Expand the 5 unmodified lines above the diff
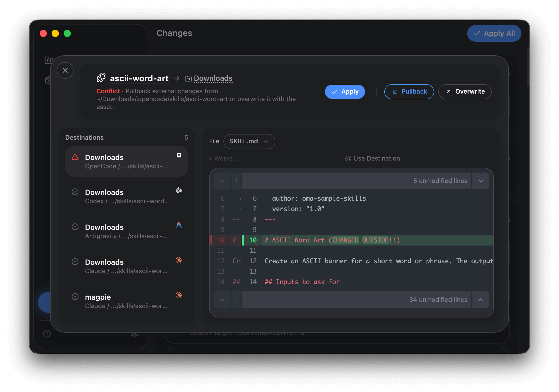Image resolution: width=559 pixels, height=392 pixels. pyautogui.click(x=481, y=181)
